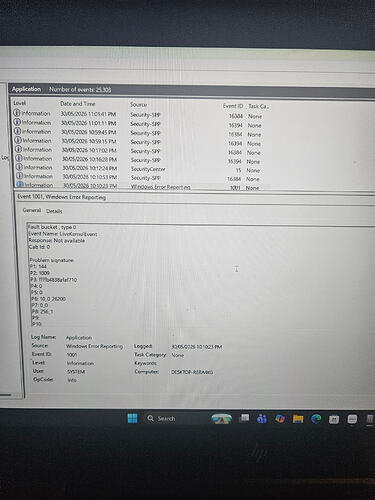This screenshot has height=500, width=375.
Task: Select the 30/05/2026 10:16:28 PM date cell
Action: click(90, 159)
